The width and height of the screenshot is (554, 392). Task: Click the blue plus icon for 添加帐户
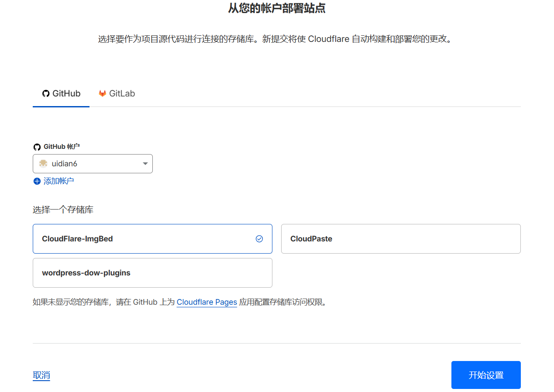[x=37, y=181]
